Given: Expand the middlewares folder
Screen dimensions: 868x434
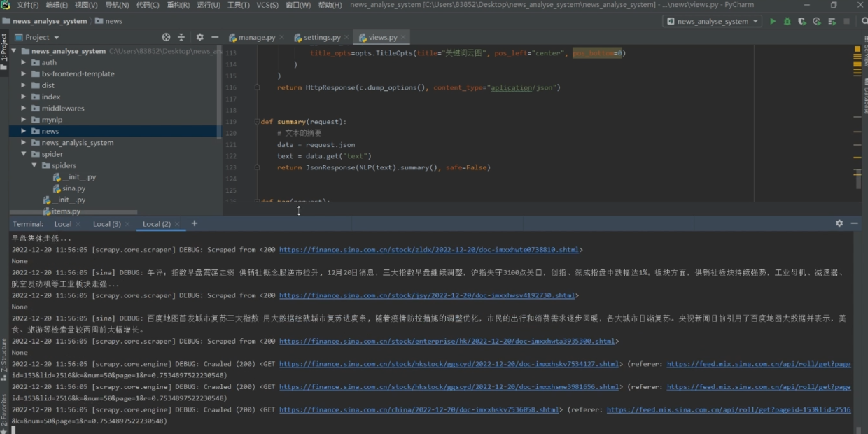Looking at the screenshot, I should click(24, 108).
